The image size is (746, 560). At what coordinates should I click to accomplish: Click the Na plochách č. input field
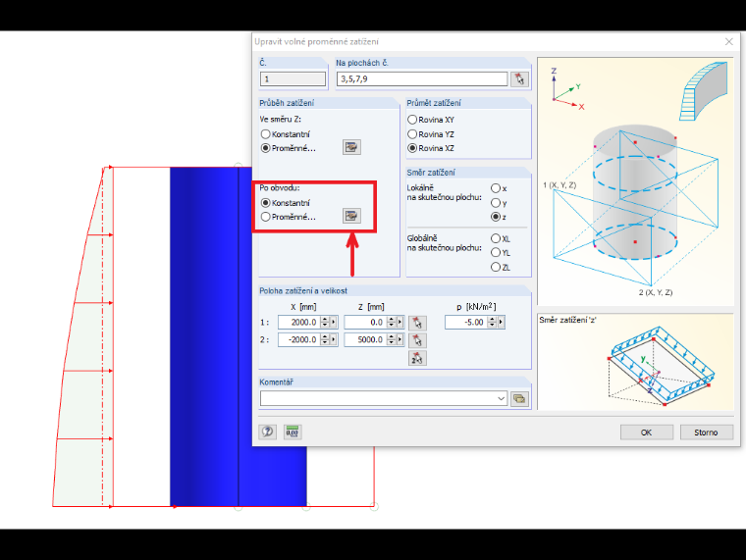coord(422,78)
